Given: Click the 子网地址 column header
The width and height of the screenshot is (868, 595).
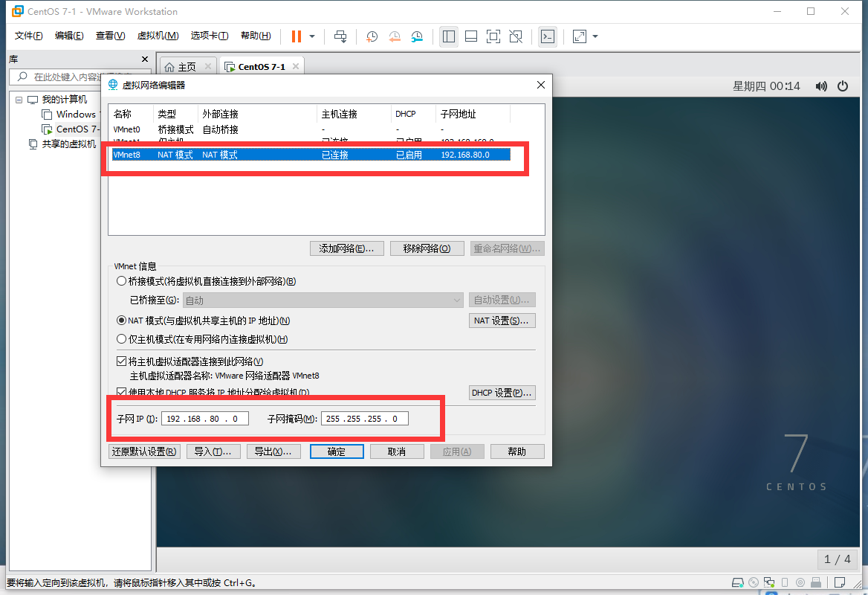Looking at the screenshot, I should click(x=472, y=114).
